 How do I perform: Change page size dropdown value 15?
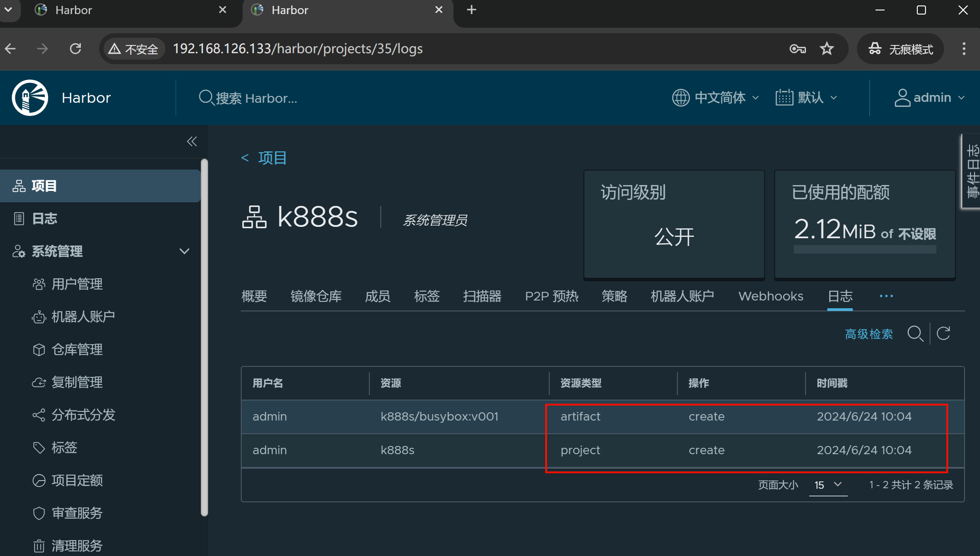pyautogui.click(x=828, y=485)
